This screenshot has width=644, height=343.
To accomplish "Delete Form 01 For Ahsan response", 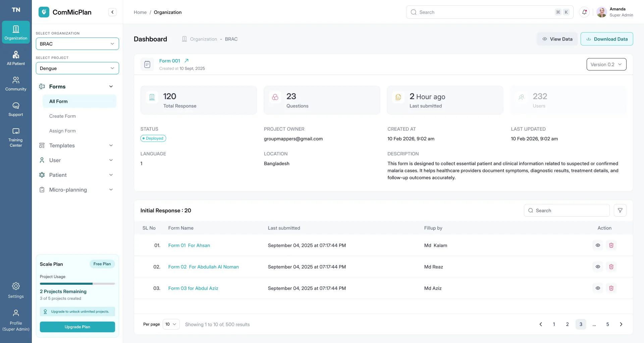I will click(611, 245).
